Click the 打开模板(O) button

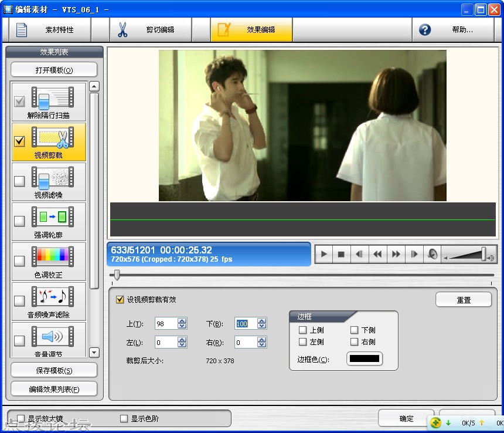(54, 70)
